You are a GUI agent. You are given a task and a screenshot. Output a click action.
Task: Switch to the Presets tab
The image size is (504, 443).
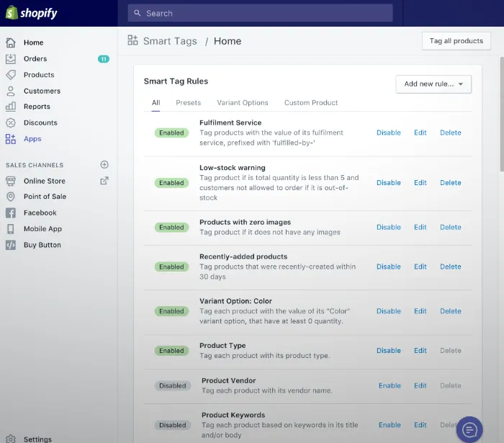pyautogui.click(x=188, y=103)
